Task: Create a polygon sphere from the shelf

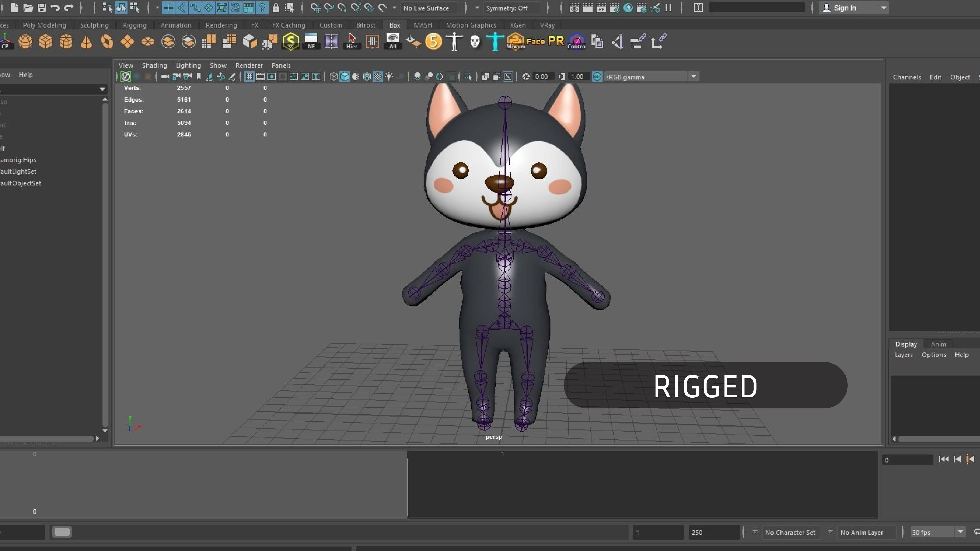Action: 26,41
